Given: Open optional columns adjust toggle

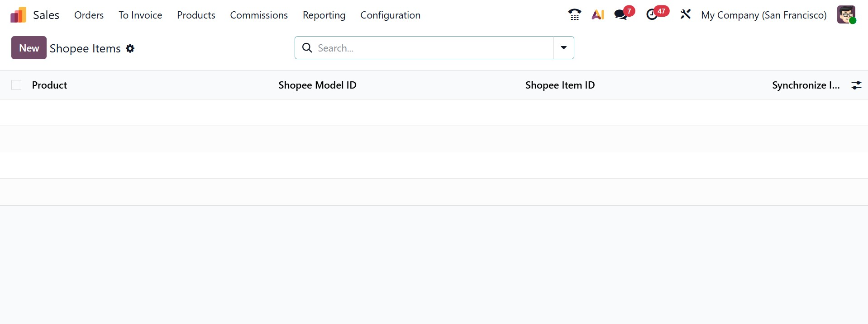Looking at the screenshot, I should pos(856,85).
